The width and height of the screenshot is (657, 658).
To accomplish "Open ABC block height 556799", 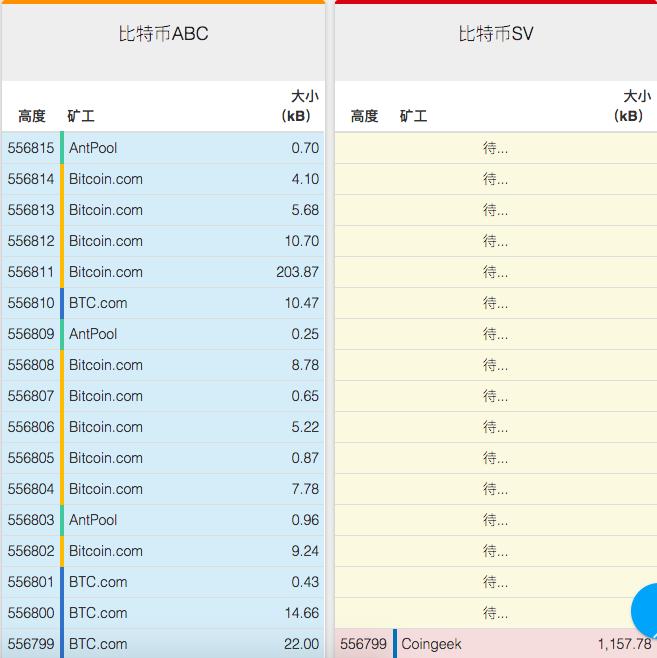I will tap(31, 644).
